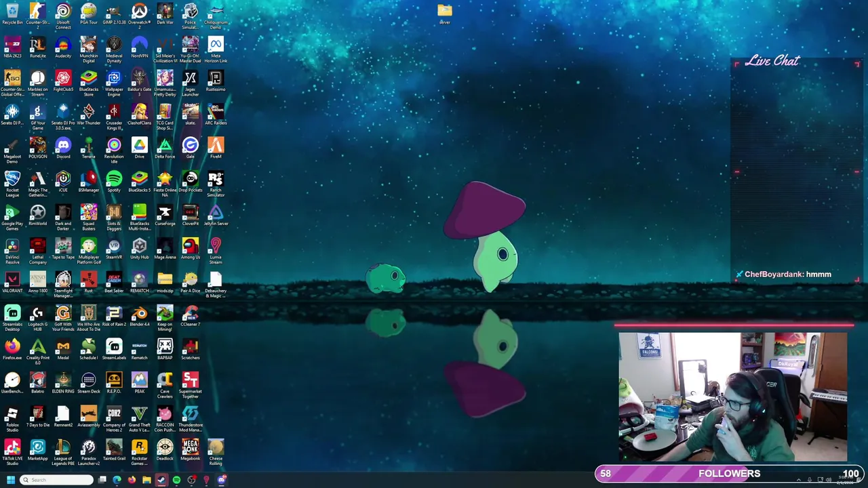
Task: Launch Risk of Rain 2 shortcut
Action: point(114,316)
